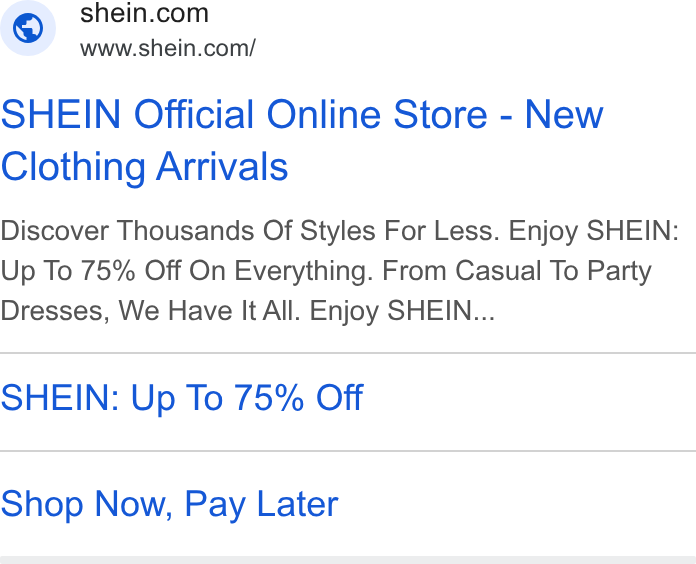696x564 pixels.
Task: Open the "SHEIN: Up To 75% Off" sitelink
Action: 182,397
